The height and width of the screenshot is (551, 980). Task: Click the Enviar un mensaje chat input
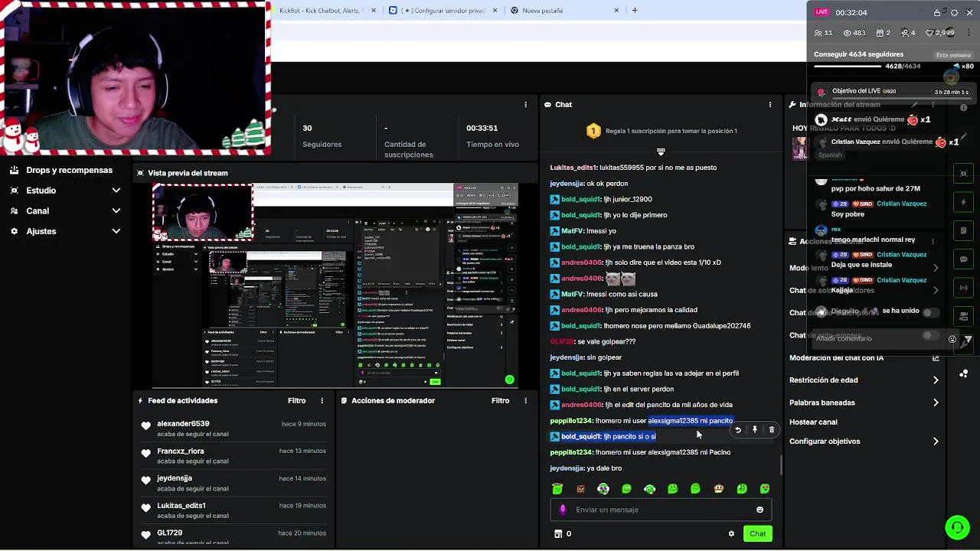pyautogui.click(x=661, y=510)
